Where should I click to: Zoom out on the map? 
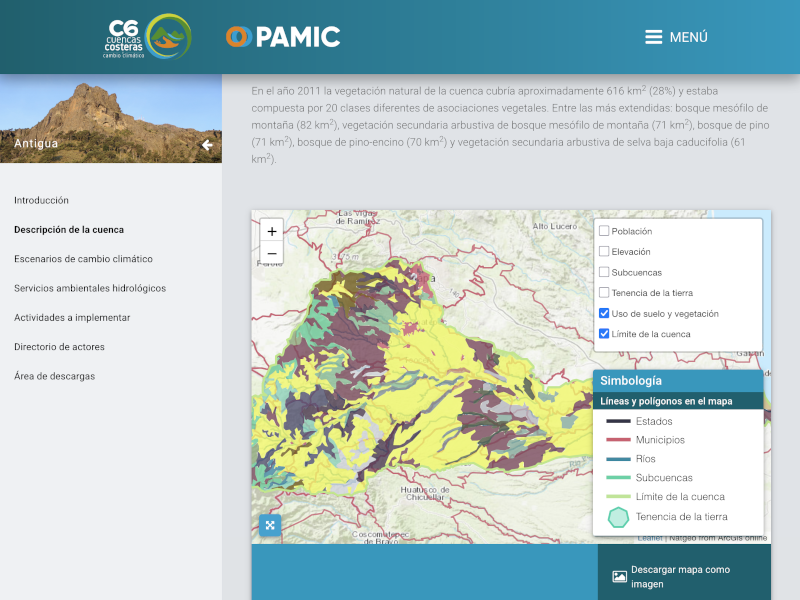pyautogui.click(x=272, y=253)
